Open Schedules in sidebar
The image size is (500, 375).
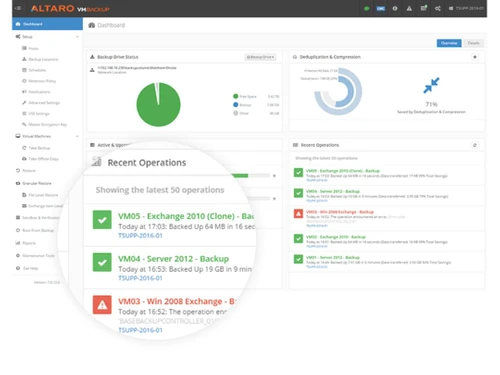(34, 70)
